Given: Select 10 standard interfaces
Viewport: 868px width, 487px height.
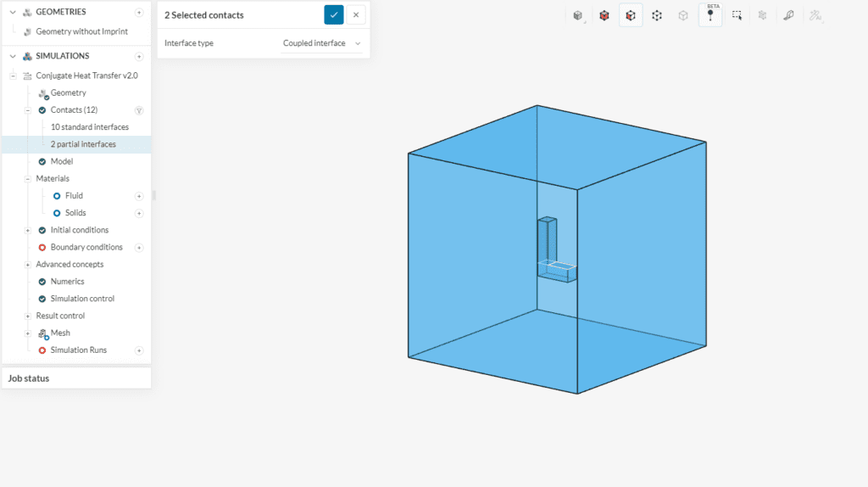Looking at the screenshot, I should pos(89,127).
